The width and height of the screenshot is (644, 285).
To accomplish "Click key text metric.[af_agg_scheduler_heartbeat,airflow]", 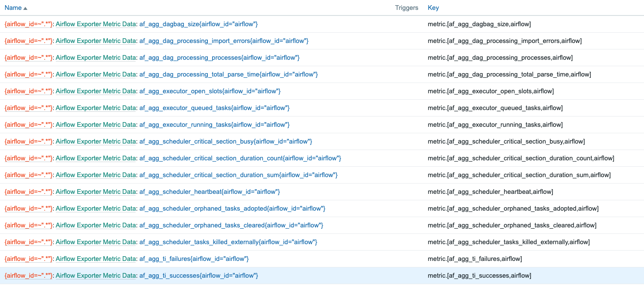I will [490, 192].
